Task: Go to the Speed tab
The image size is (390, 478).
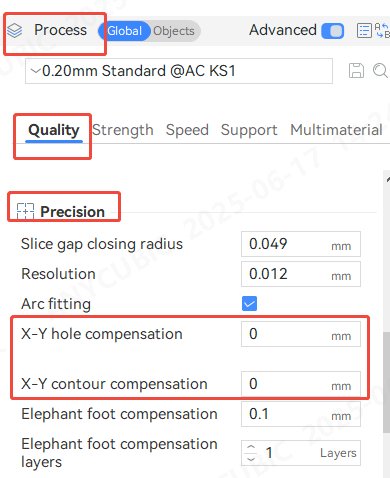Action: tap(187, 130)
